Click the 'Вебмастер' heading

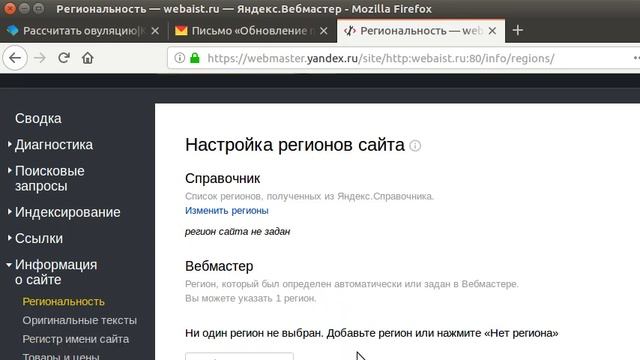(x=219, y=266)
